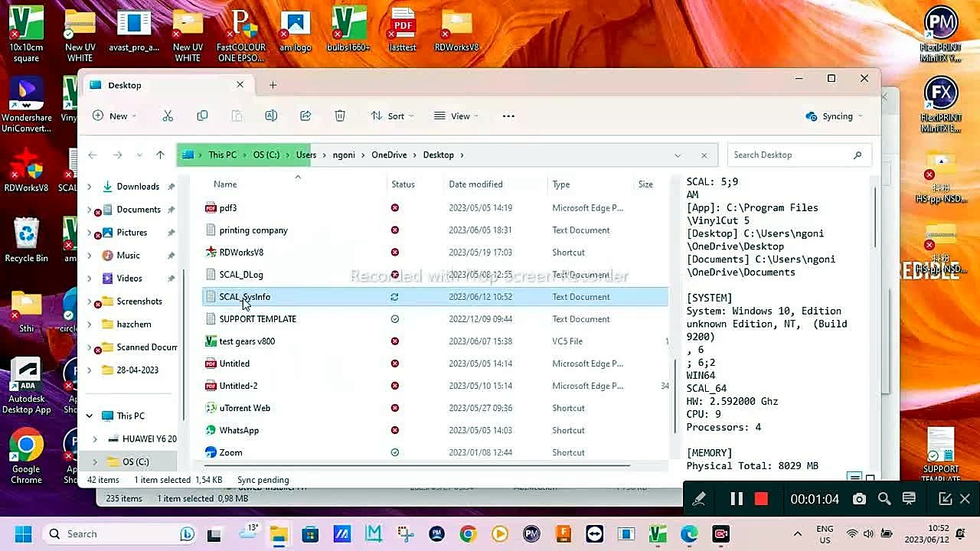This screenshot has width=980, height=551.
Task: Open Google Chrome from the taskbar
Action: (x=469, y=534)
